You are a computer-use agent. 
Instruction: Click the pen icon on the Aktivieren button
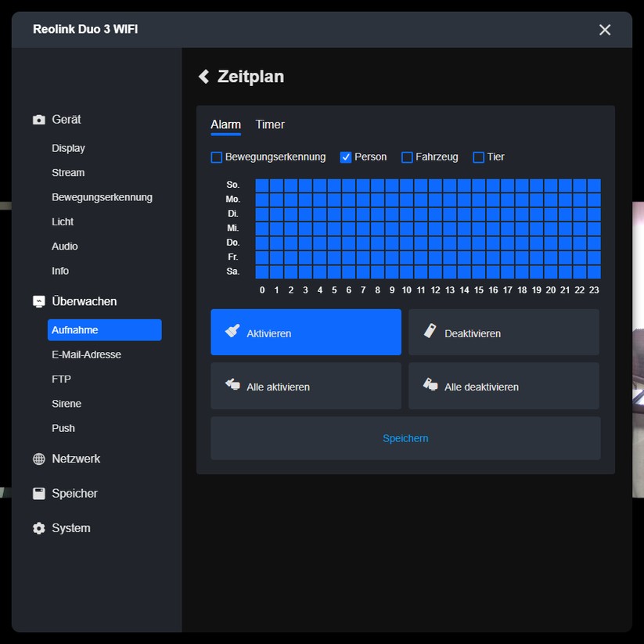(231, 331)
